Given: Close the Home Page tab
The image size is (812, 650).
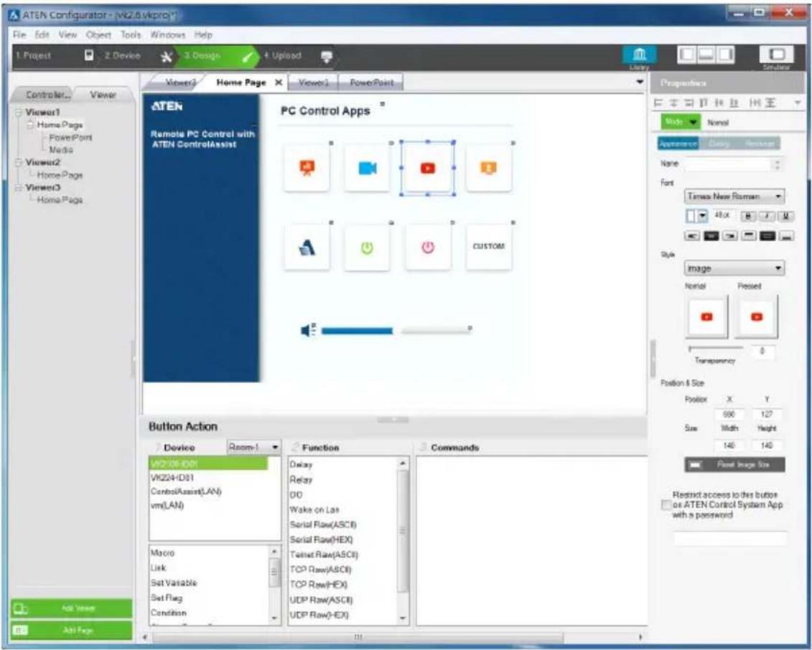Looking at the screenshot, I should [278, 83].
